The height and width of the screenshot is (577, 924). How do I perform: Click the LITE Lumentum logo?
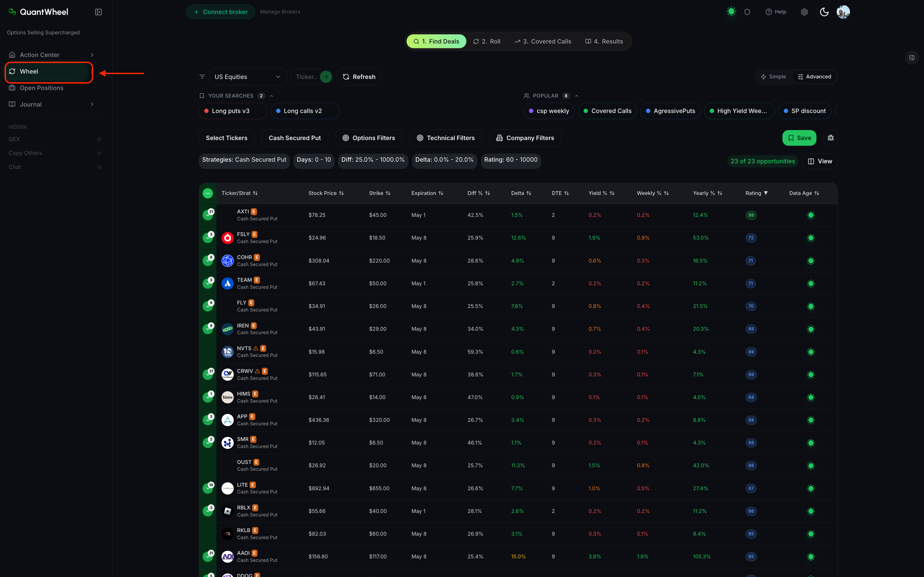228,488
